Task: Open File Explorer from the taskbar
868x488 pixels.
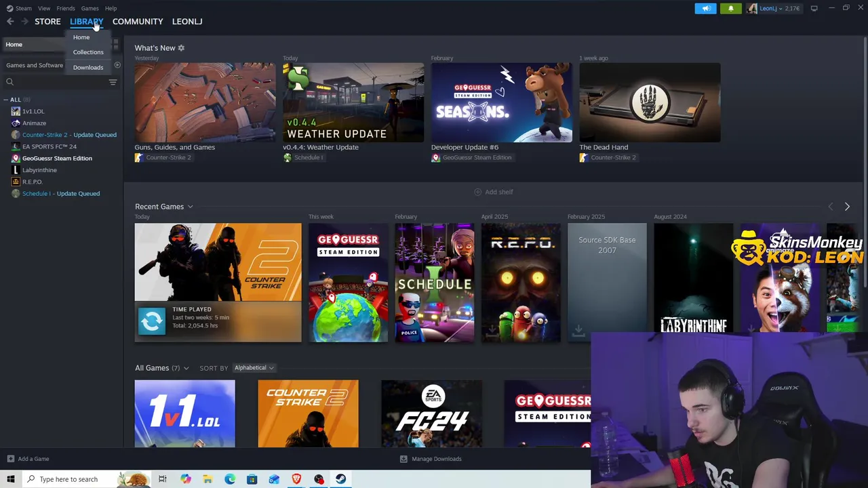Action: pos(208,479)
